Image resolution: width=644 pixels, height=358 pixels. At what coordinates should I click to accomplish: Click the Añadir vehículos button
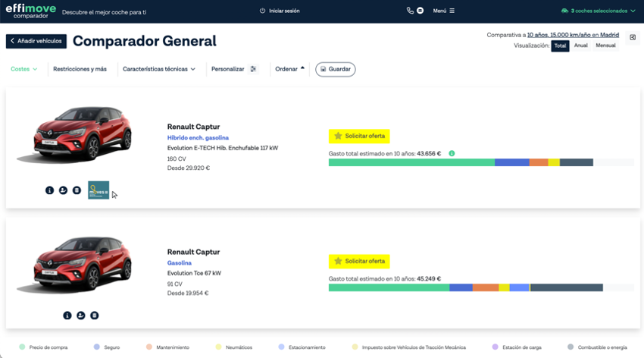[x=36, y=41]
